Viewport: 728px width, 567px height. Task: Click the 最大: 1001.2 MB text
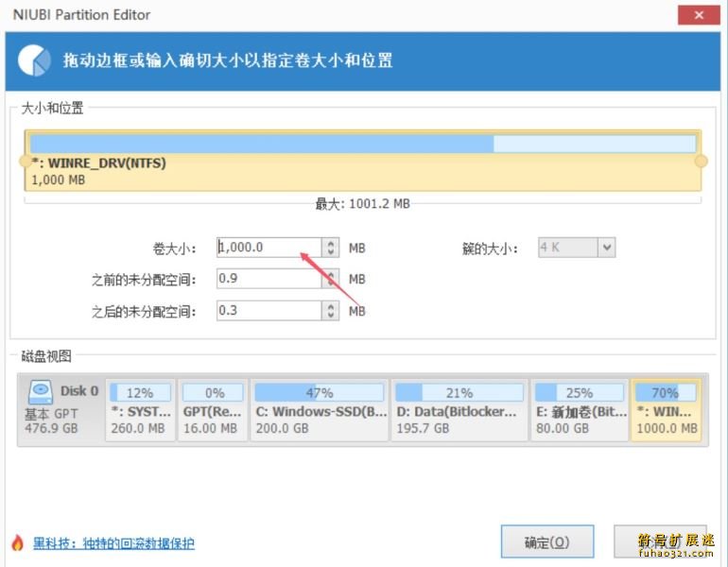(x=363, y=204)
